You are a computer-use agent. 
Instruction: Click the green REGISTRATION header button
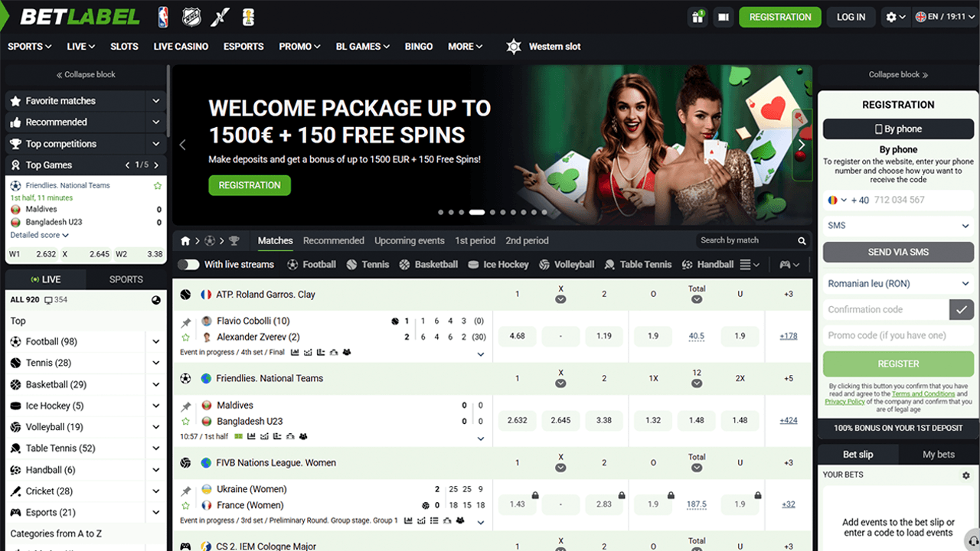pos(780,17)
